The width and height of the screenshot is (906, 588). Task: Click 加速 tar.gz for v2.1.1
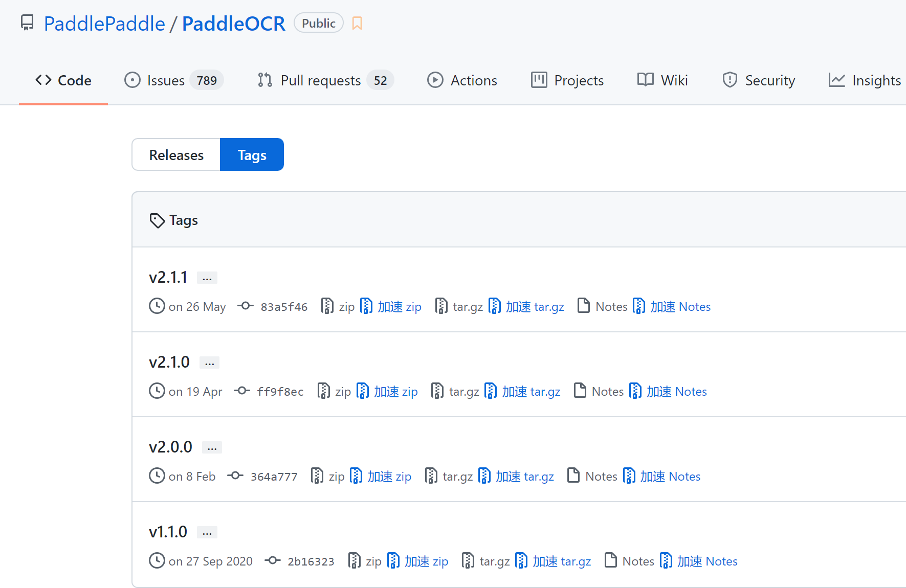tap(527, 306)
